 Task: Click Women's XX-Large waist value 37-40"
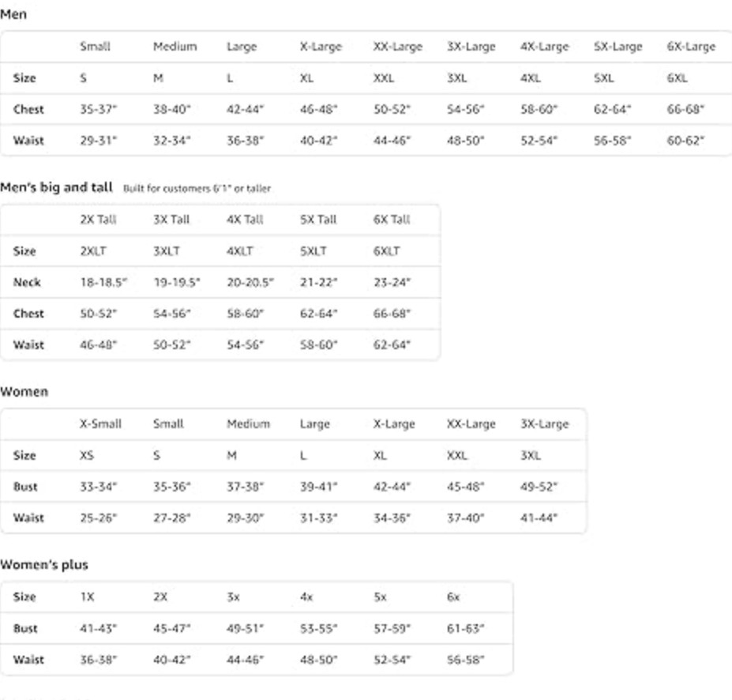[465, 518]
